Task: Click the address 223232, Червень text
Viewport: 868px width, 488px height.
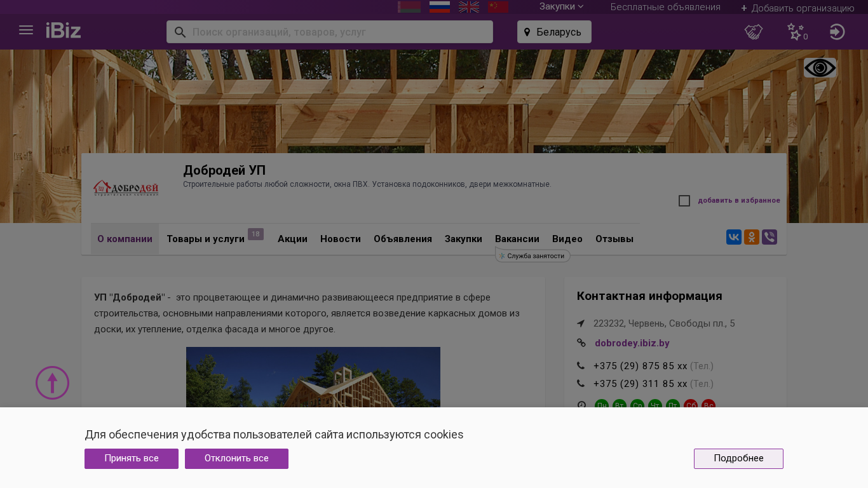Action: coord(664,323)
